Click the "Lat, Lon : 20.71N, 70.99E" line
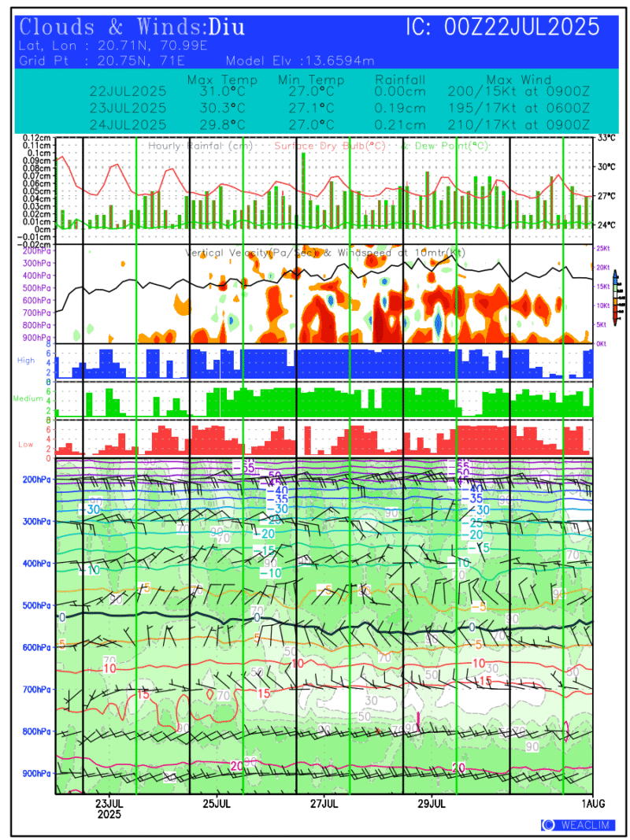This screenshot has width=630, height=840. 113,46
